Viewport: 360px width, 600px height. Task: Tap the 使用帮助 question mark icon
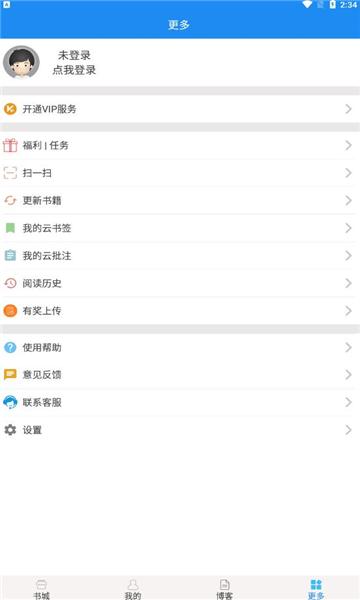click(x=10, y=347)
